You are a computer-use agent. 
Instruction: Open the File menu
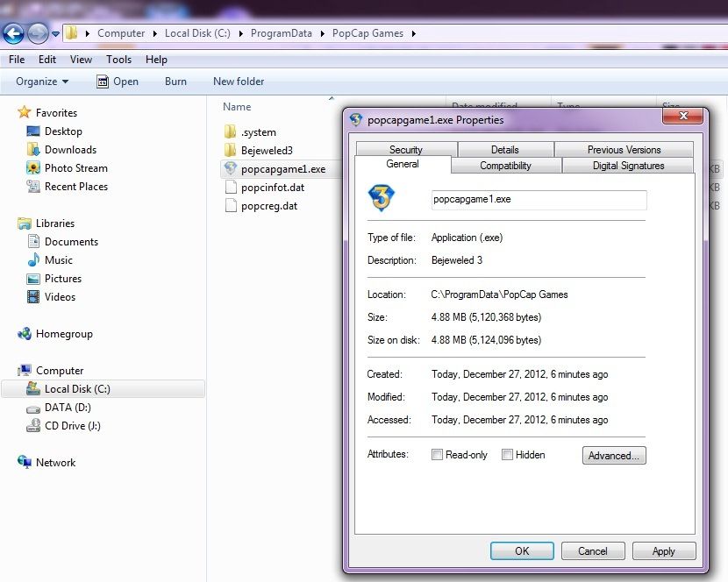(17, 60)
